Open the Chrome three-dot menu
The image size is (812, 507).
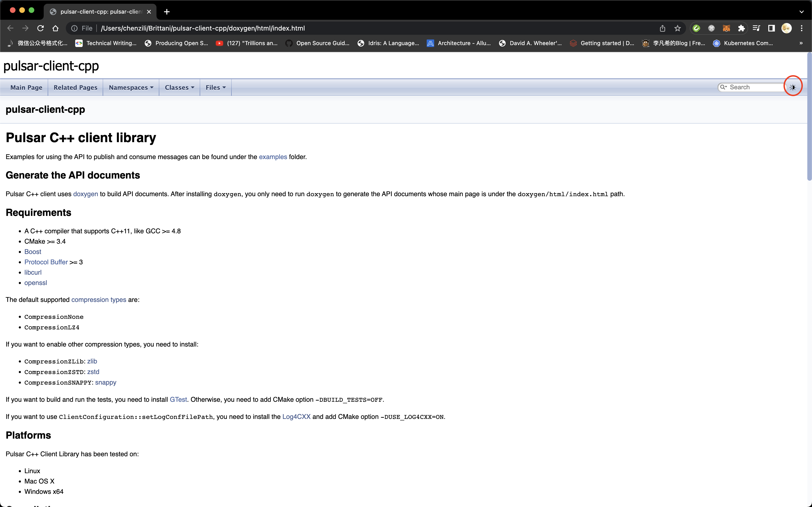[x=802, y=28]
